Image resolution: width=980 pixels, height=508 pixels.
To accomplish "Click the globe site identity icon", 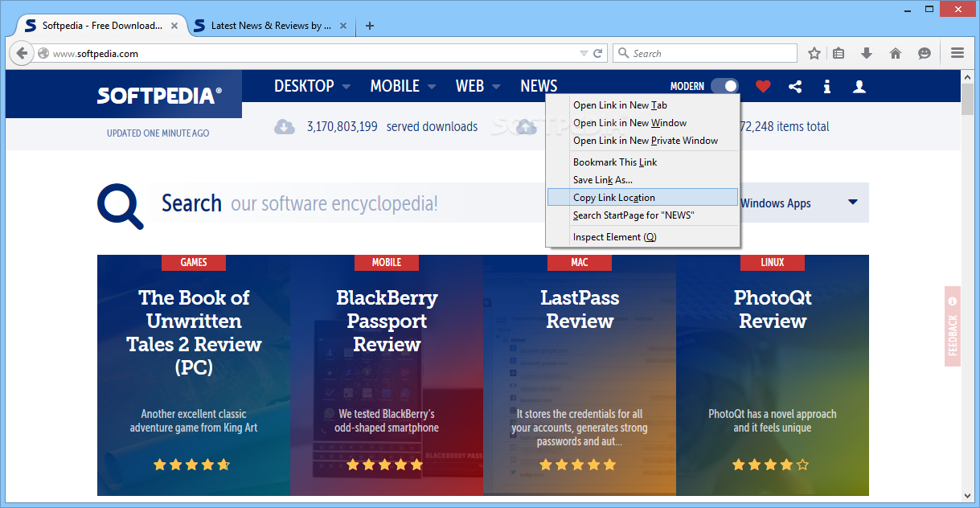I will [43, 54].
